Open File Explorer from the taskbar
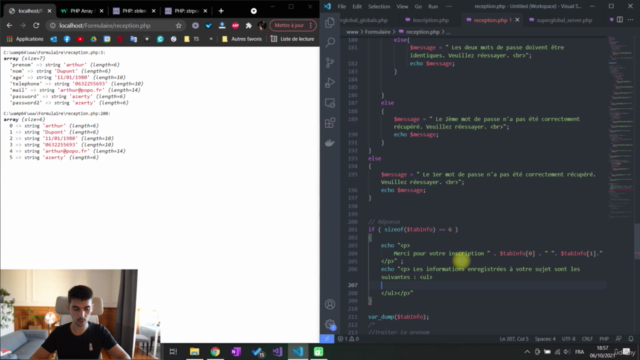Screen dimensions: 640x360 [x=194, y=351]
